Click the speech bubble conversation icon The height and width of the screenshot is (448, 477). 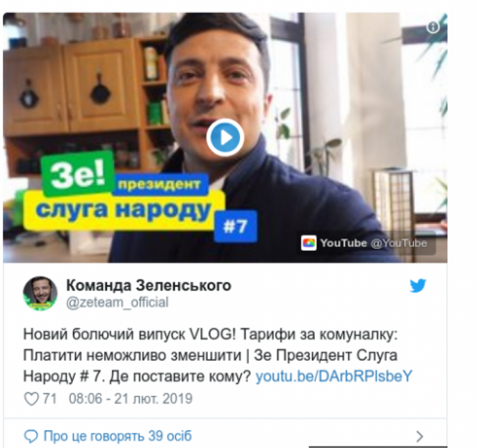[x=31, y=437]
